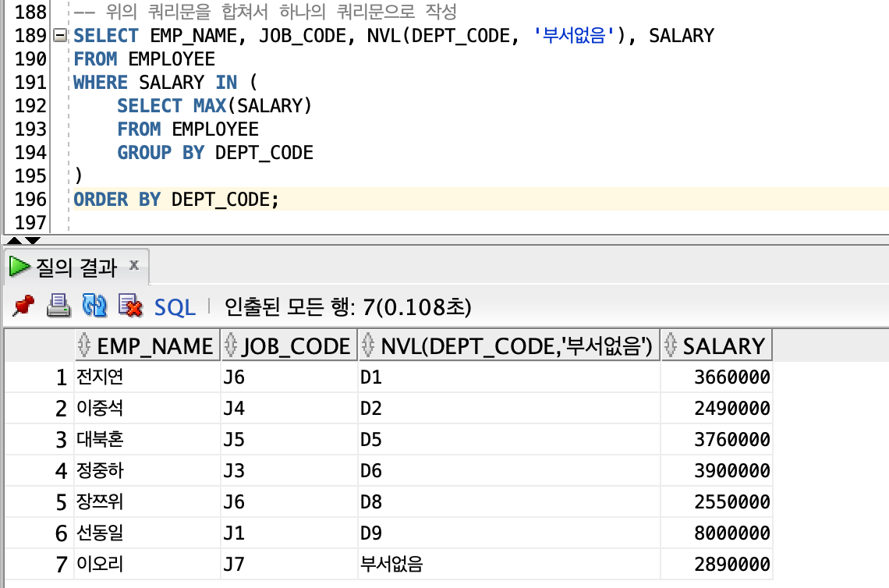The image size is (889, 588).
Task: Close the 질의 결과 tab
Action: click(134, 265)
